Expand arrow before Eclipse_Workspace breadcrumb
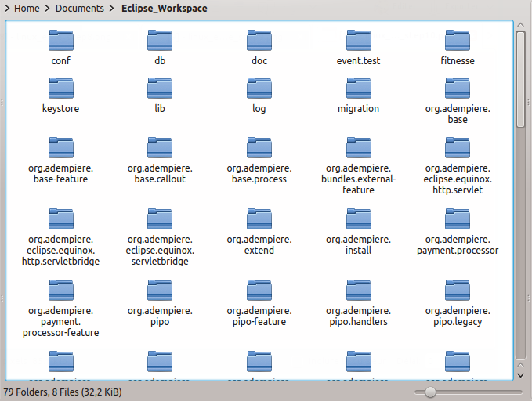This screenshot has height=401, width=532. coord(114,9)
